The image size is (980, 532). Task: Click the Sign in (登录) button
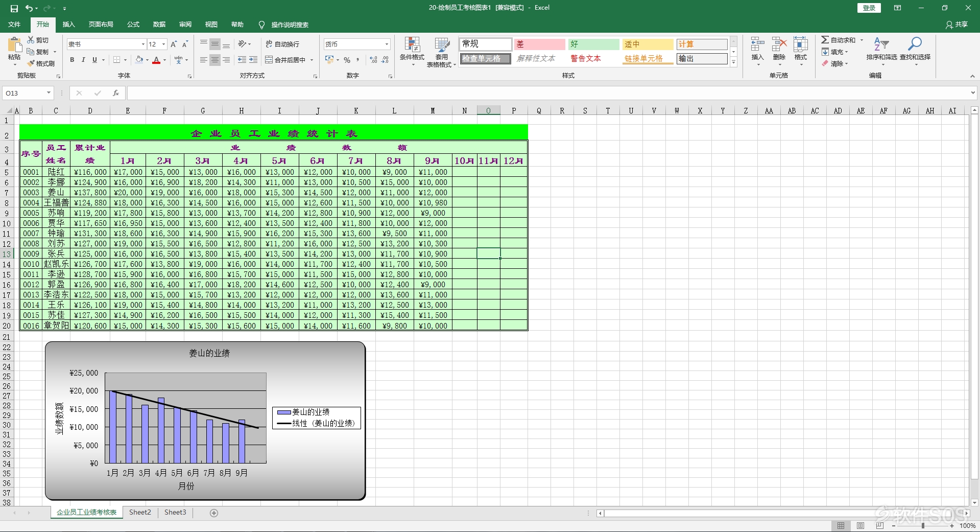(869, 8)
